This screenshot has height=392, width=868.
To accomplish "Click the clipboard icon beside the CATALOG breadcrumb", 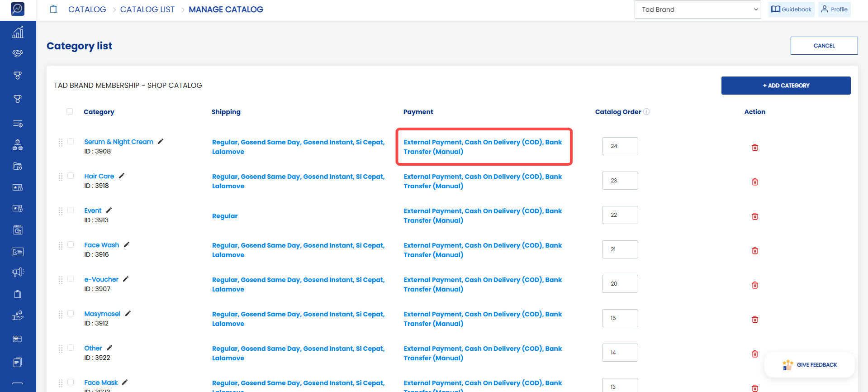I will [53, 9].
